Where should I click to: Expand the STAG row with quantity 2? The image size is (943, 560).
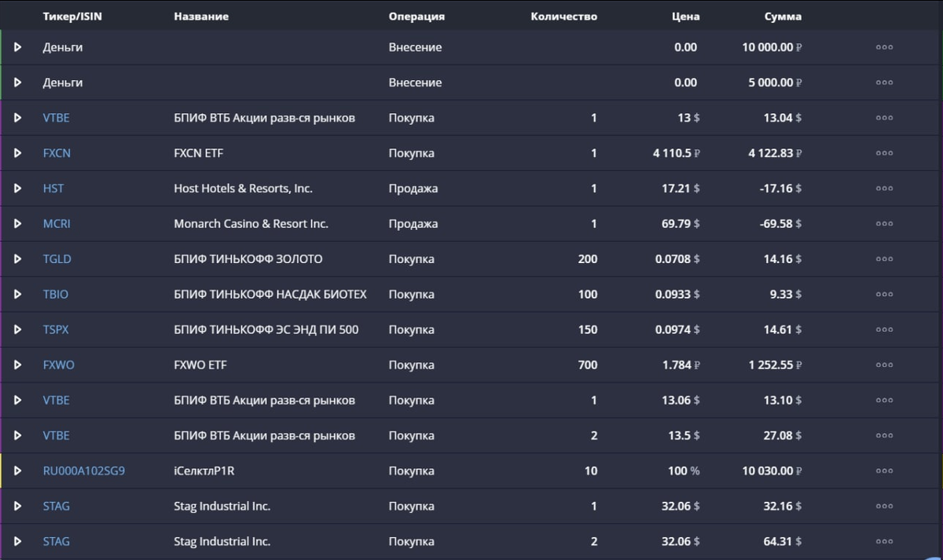click(x=18, y=542)
